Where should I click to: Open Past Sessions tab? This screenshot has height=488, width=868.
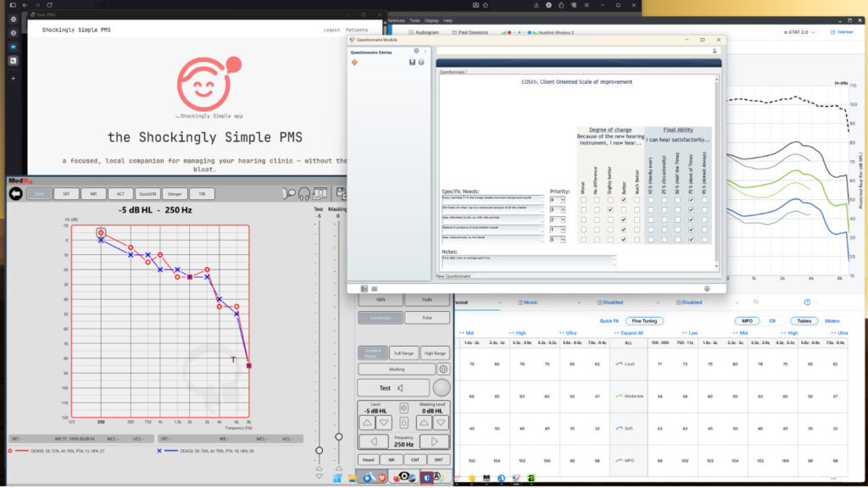coord(470,33)
